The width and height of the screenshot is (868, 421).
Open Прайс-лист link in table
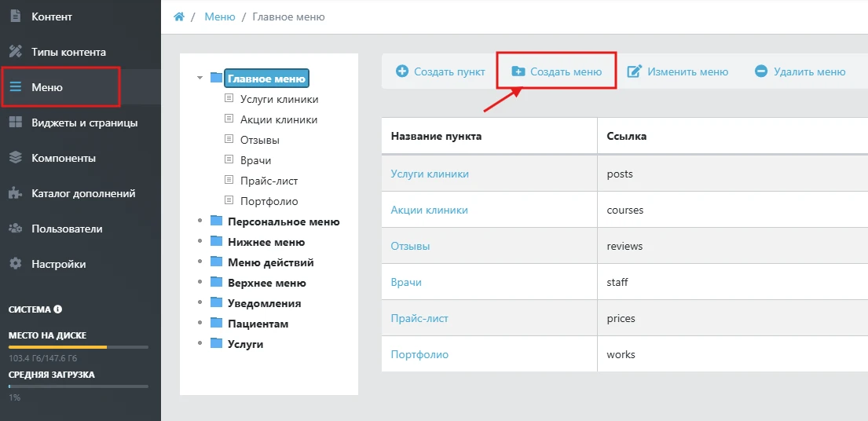(x=419, y=319)
